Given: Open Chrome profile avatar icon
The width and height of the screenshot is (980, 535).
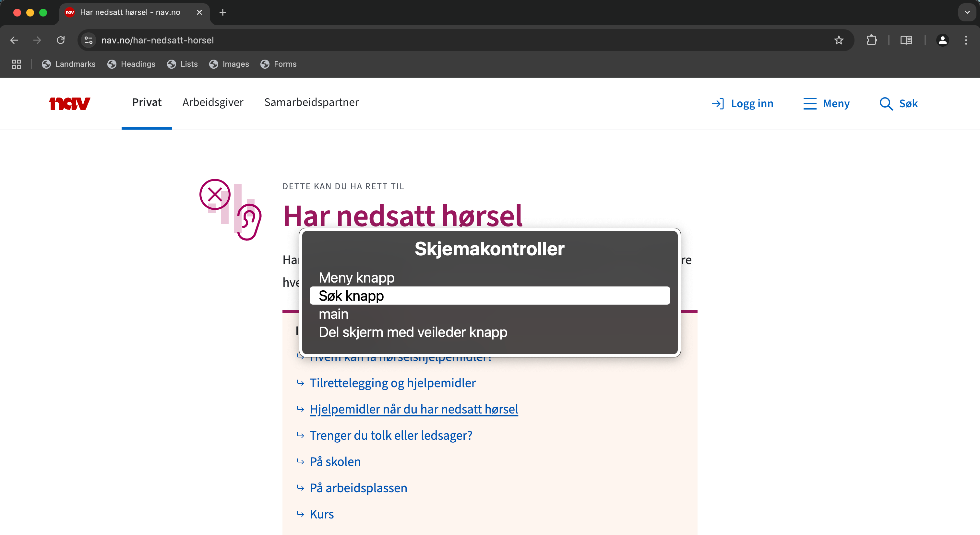Looking at the screenshot, I should [942, 40].
